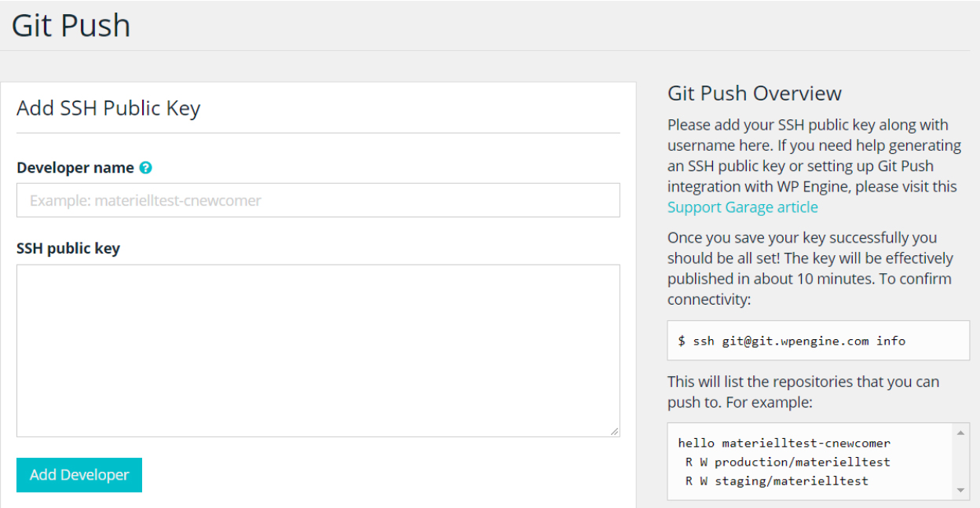
Task: Click the Add Developer button
Action: pyautogui.click(x=79, y=475)
